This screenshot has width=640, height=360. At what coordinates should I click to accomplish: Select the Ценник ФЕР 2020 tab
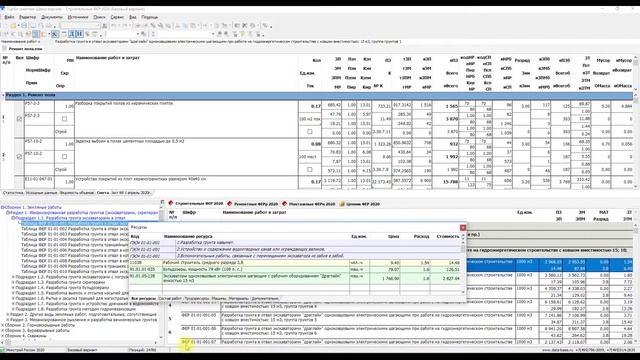point(360,203)
